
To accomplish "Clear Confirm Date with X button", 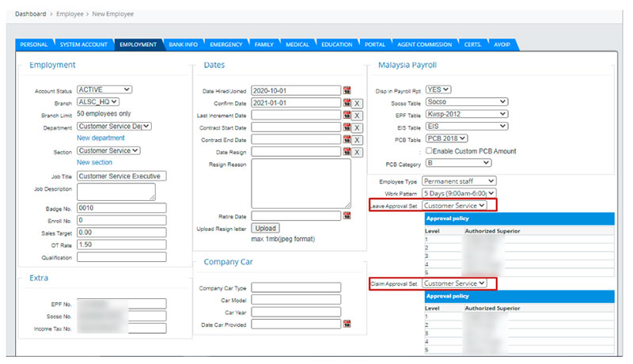I will 358,104.
